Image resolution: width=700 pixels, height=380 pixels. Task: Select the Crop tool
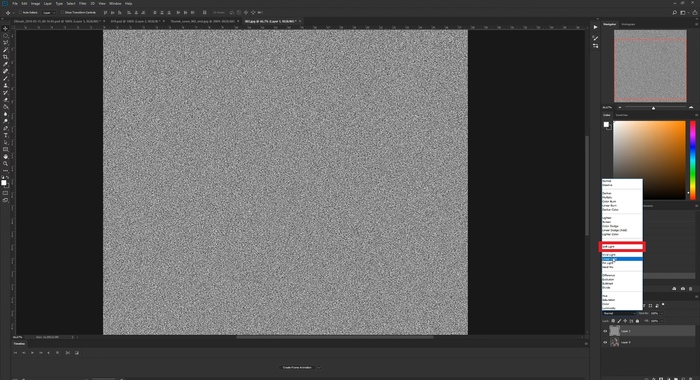pyautogui.click(x=5, y=57)
